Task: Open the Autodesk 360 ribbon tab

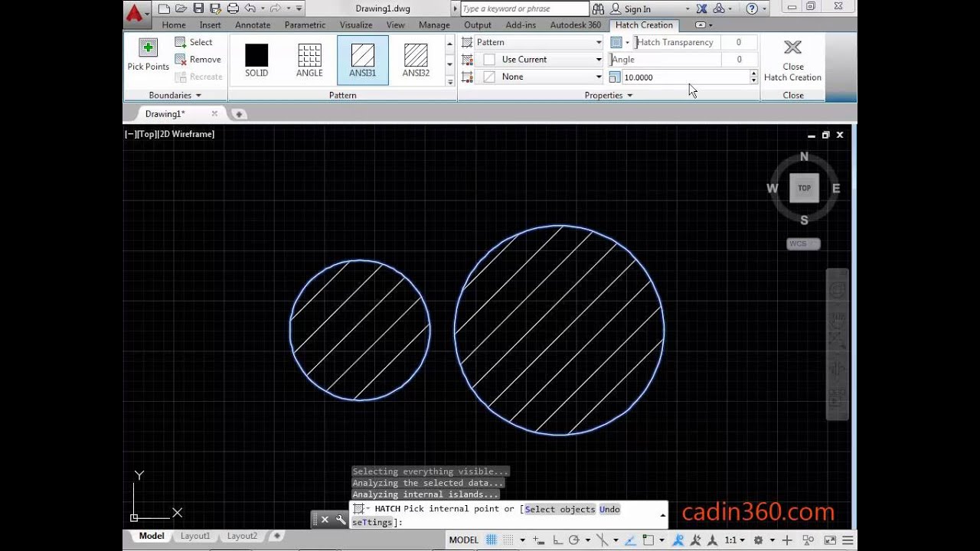Action: click(x=575, y=25)
